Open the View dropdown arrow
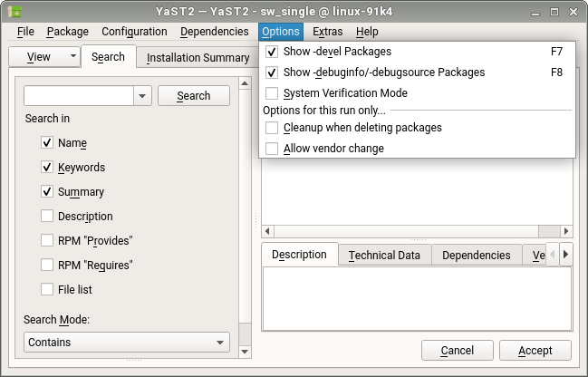The image size is (588, 377). (72, 57)
